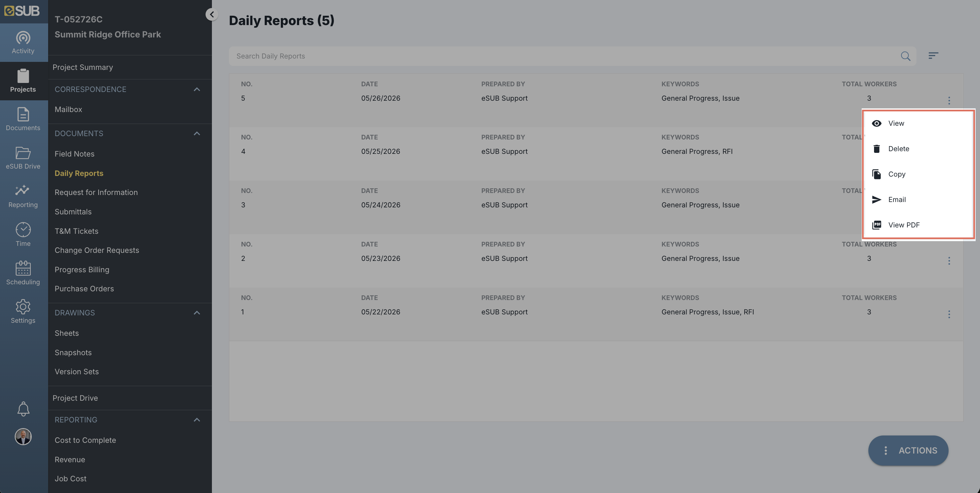This screenshot has height=493, width=980.
Task: Open Field Notes
Action: point(75,154)
